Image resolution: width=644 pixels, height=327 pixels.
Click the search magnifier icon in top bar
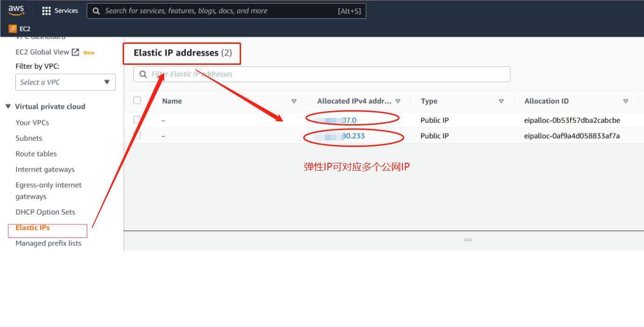[x=96, y=11]
